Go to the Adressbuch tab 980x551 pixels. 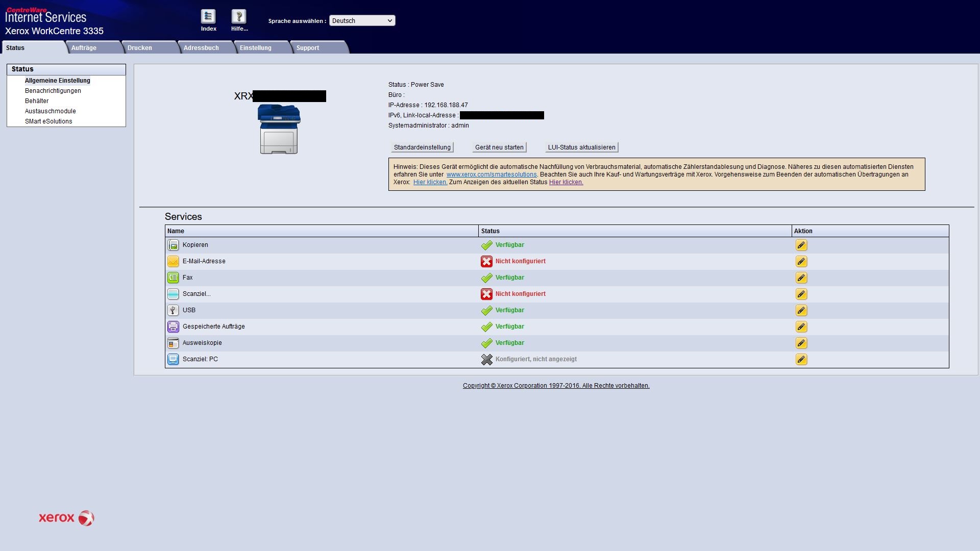(x=201, y=48)
